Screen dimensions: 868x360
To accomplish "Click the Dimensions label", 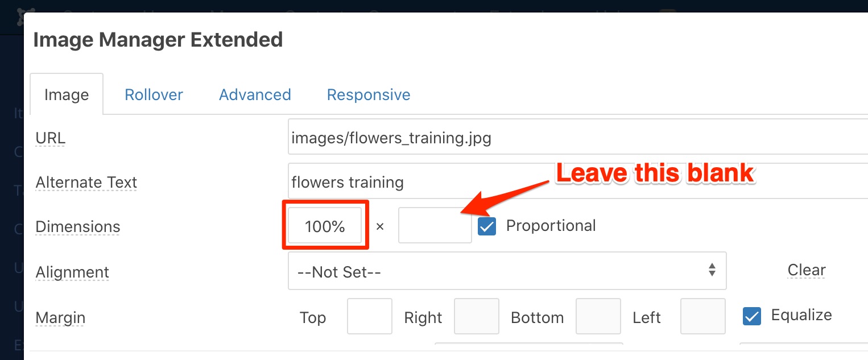I will click(78, 227).
